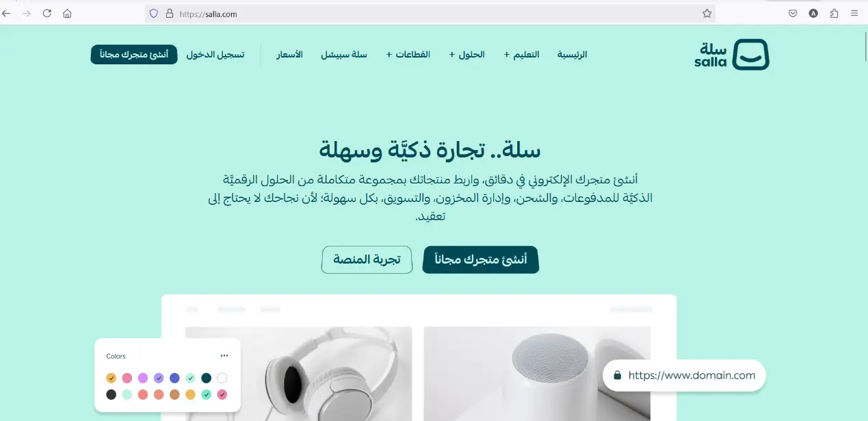Bookmark this page with the star icon
Screen dimensions: 868x421
pos(707,13)
